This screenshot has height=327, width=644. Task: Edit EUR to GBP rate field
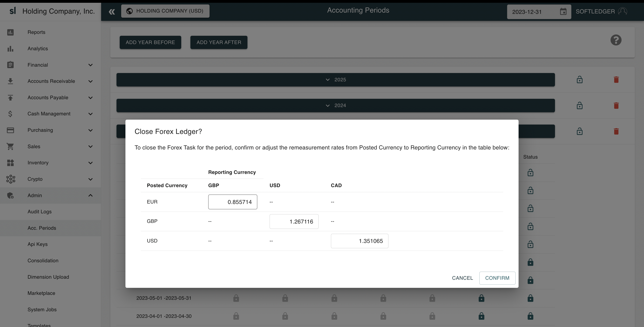(x=233, y=202)
